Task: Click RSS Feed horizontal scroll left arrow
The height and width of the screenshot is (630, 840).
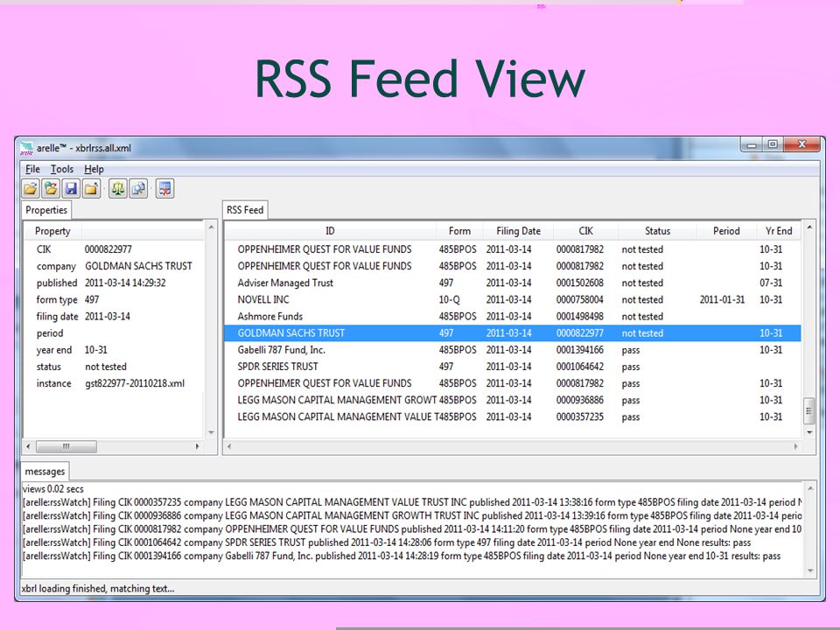Action: click(x=229, y=446)
